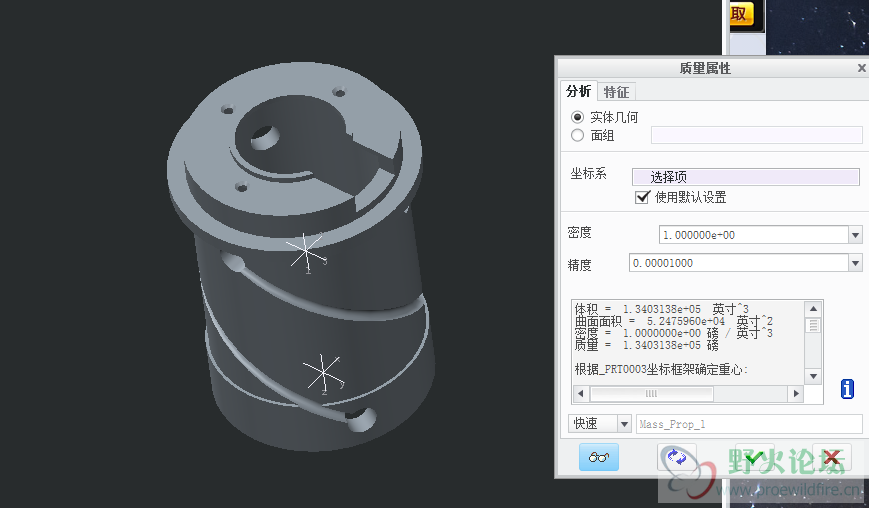Image resolution: width=869 pixels, height=508 pixels.
Task: Switch to the 特征 tab
Action: [616, 92]
